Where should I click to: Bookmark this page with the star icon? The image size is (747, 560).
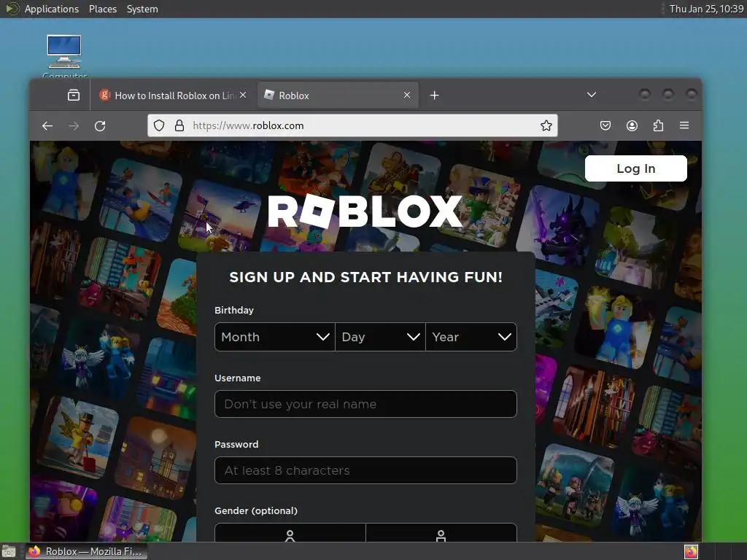click(546, 125)
